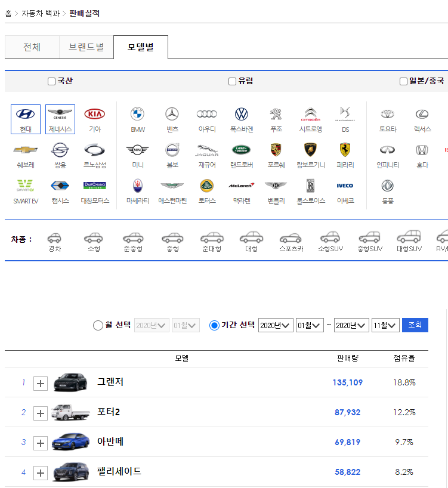Open the period start month 01월 dropdown
This screenshot has height=488, width=448.
(310, 325)
